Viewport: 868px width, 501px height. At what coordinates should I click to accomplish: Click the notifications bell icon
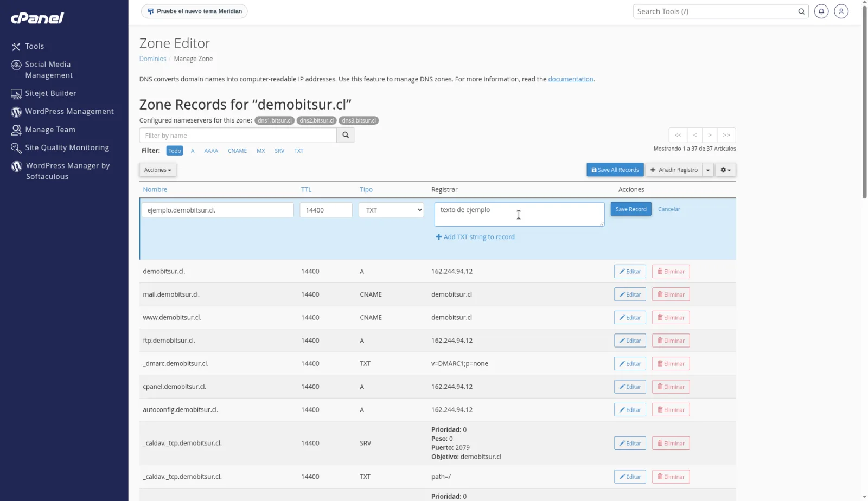[821, 11]
